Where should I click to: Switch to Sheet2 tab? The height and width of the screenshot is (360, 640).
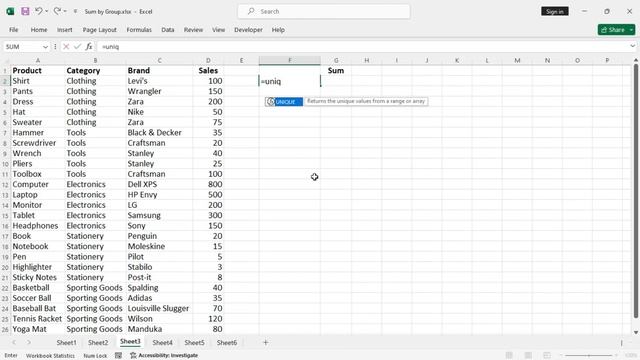click(98, 342)
